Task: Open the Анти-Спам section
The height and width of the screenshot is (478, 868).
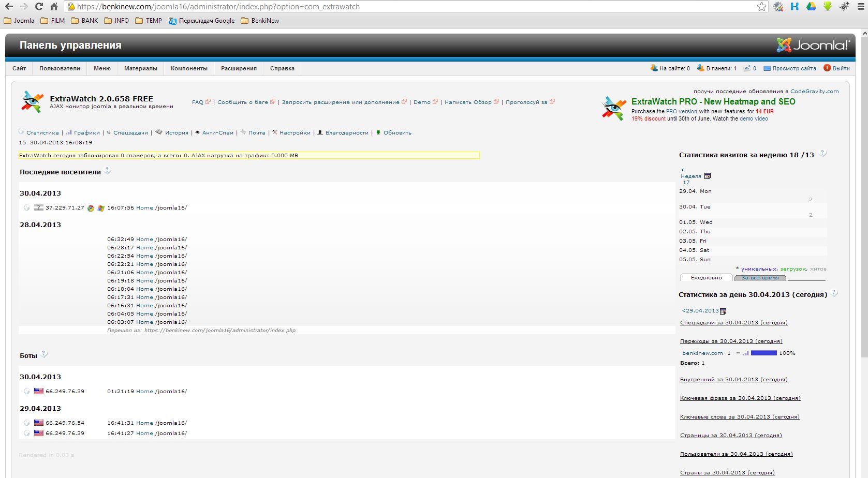Action: [217, 133]
